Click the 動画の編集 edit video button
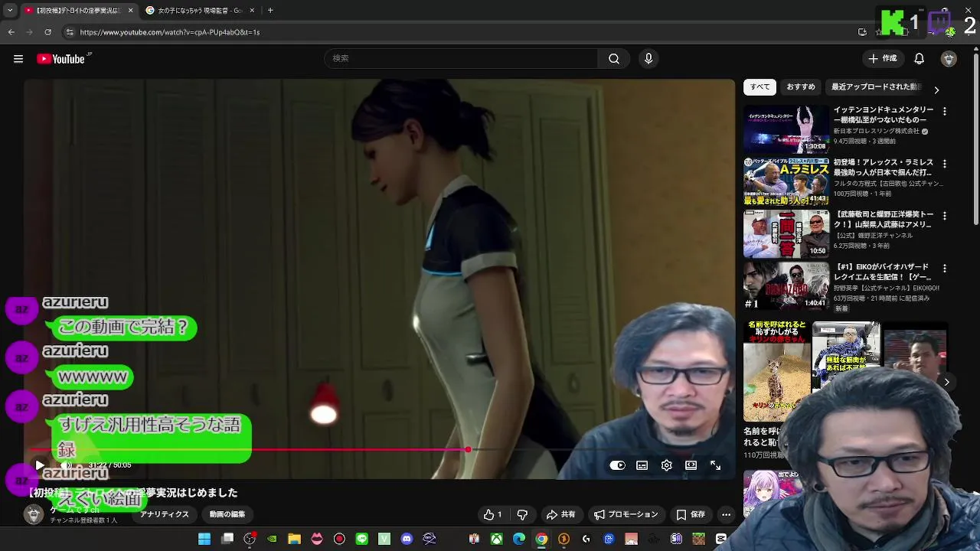Screen dimensions: 980x551 click(x=227, y=515)
